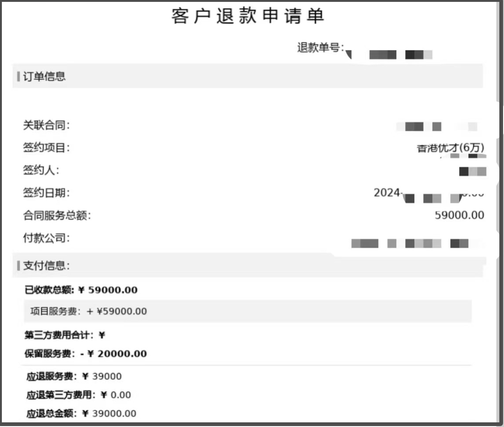Select the 合同服务总额 field label
Viewport: 504px width, 427px height.
(x=57, y=216)
